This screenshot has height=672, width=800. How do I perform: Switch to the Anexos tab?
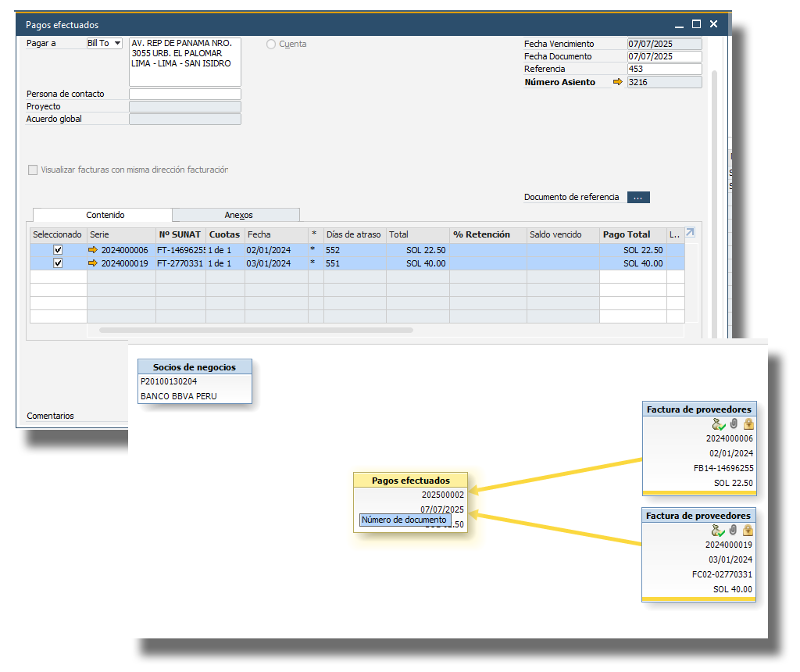tap(235, 214)
